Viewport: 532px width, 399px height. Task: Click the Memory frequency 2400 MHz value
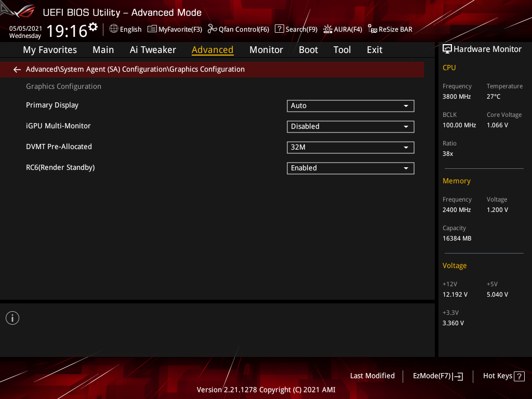[457, 210]
